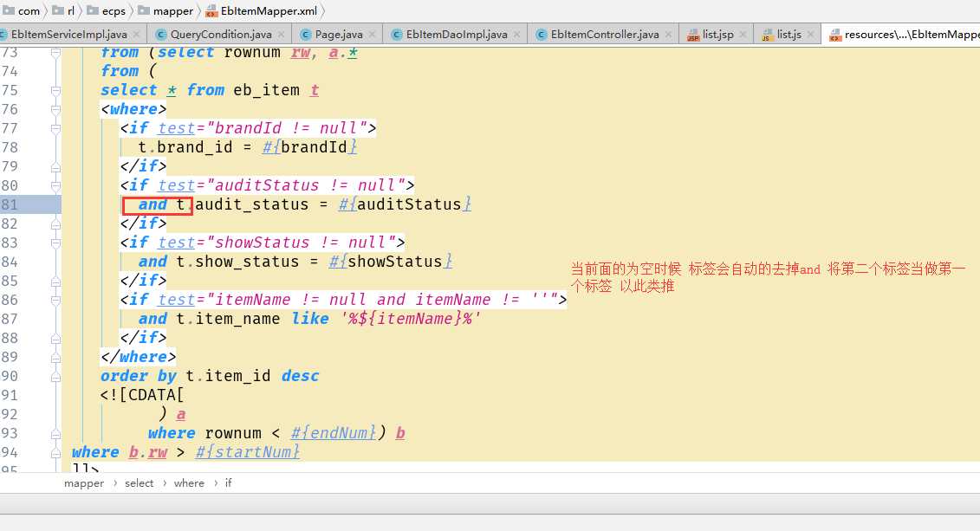
Task: Click the list.js file icon
Action: pos(767,35)
